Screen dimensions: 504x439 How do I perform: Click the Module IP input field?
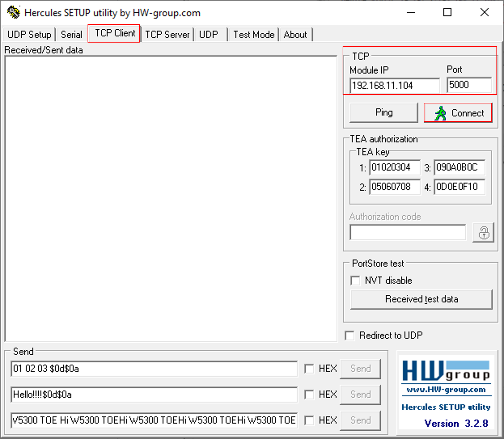(395, 86)
